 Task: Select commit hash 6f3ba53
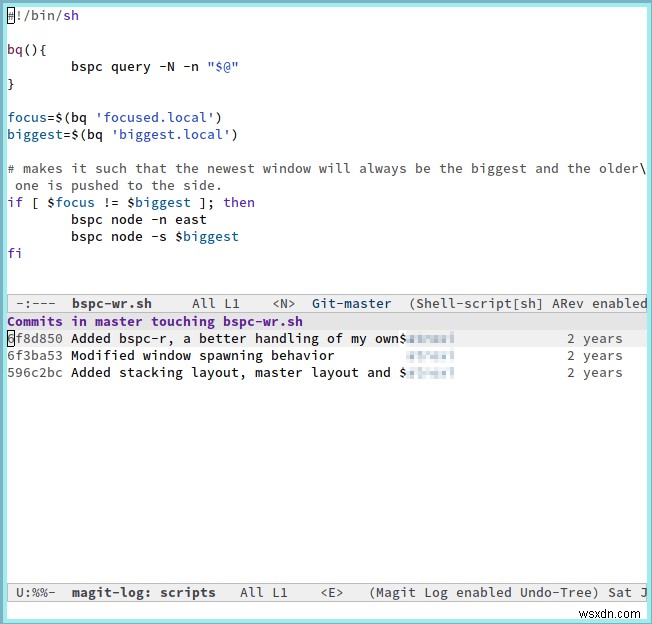pyautogui.click(x=35, y=356)
